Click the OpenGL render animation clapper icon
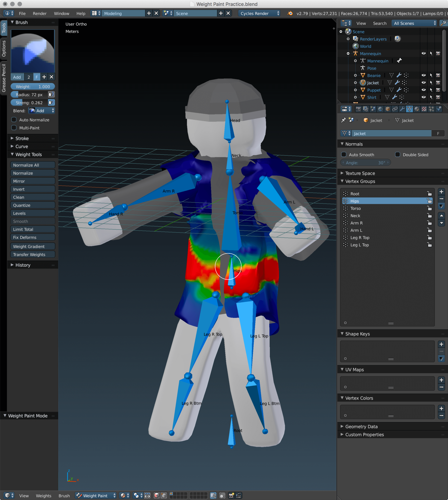448x500 pixels. pos(239,495)
